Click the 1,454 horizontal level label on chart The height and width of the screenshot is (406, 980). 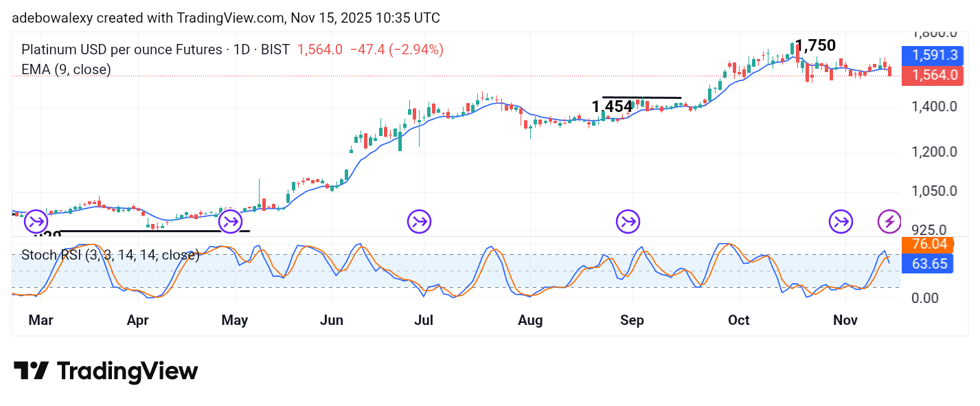coord(612,106)
